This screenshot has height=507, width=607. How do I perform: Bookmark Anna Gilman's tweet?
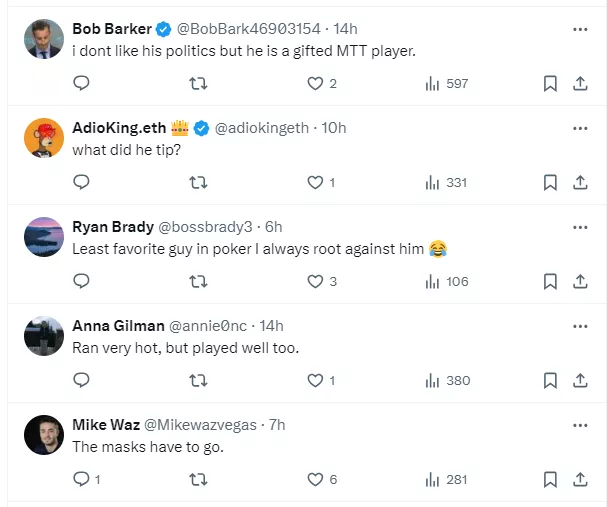(550, 381)
